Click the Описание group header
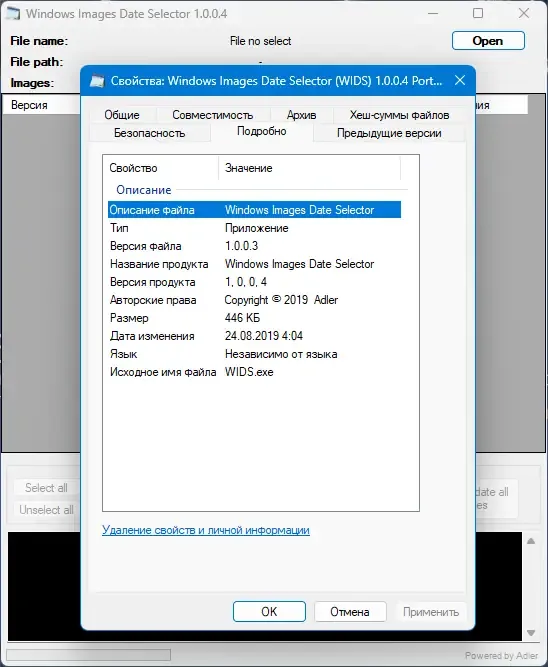 [144, 190]
